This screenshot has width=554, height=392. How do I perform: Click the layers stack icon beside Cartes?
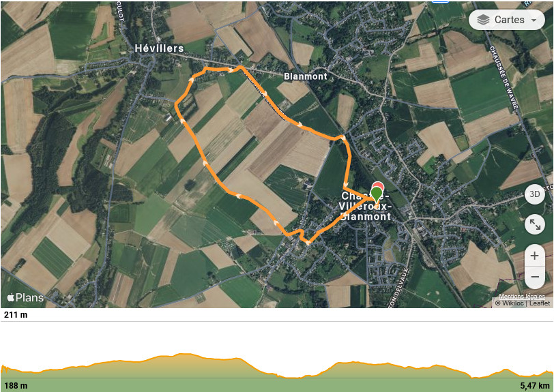pyautogui.click(x=483, y=20)
